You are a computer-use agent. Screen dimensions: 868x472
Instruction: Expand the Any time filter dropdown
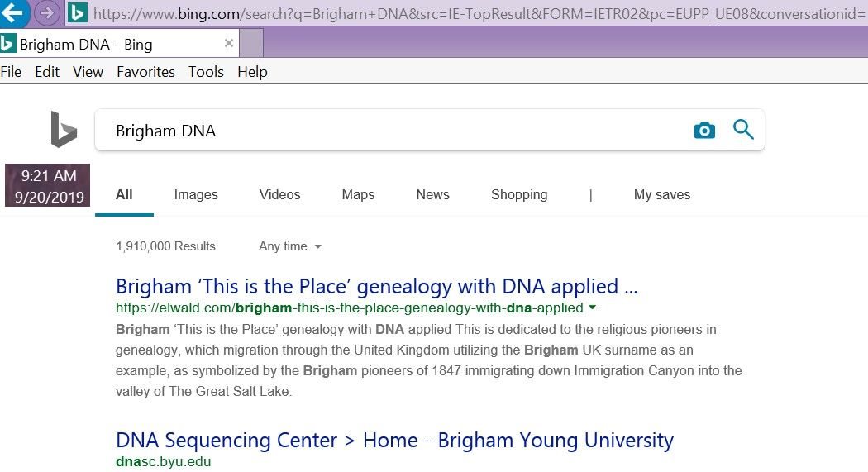[x=290, y=246]
